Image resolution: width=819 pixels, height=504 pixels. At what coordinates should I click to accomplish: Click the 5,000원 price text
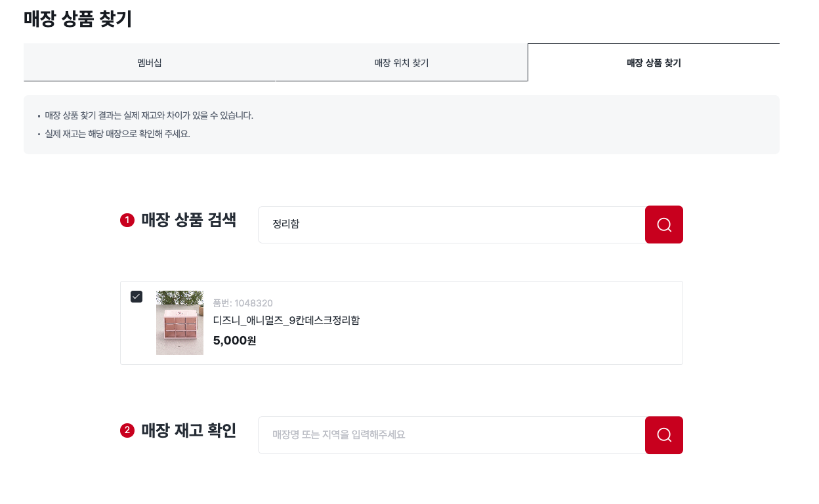234,340
